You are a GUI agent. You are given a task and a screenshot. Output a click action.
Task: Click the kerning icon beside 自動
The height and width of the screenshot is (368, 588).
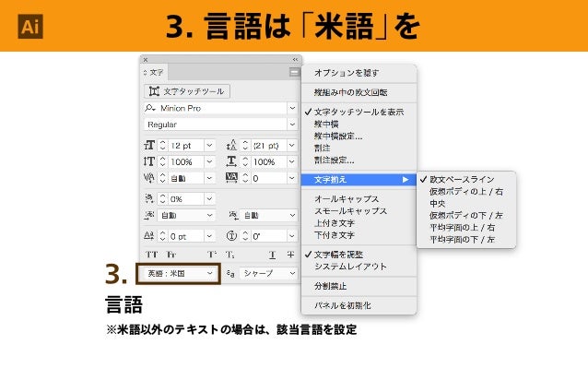point(149,178)
